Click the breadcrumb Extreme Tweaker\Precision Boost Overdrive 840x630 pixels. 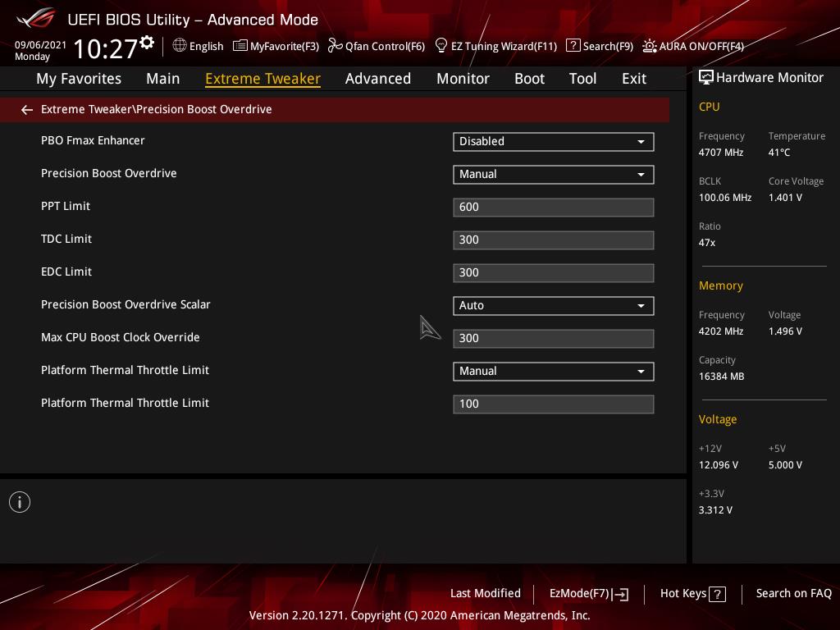click(157, 109)
